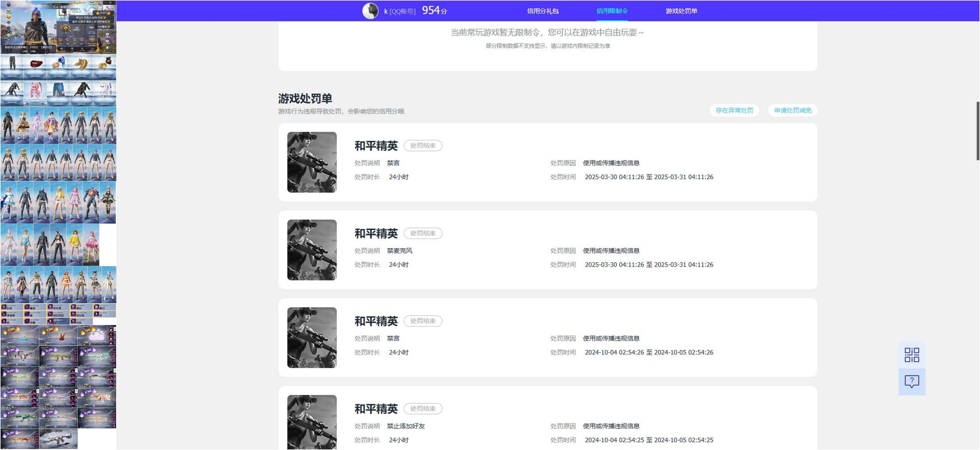
Task: Switch to the 信用分礼包 tab
Action: click(543, 11)
